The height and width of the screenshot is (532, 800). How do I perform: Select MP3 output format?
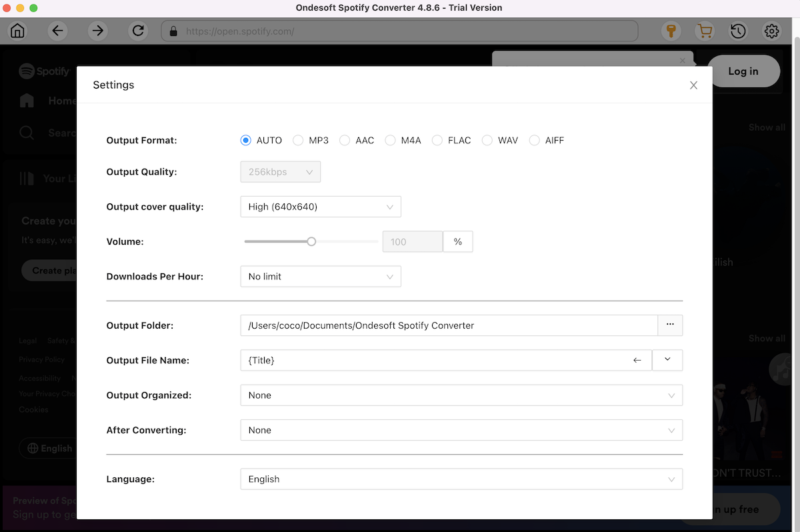[299, 141]
